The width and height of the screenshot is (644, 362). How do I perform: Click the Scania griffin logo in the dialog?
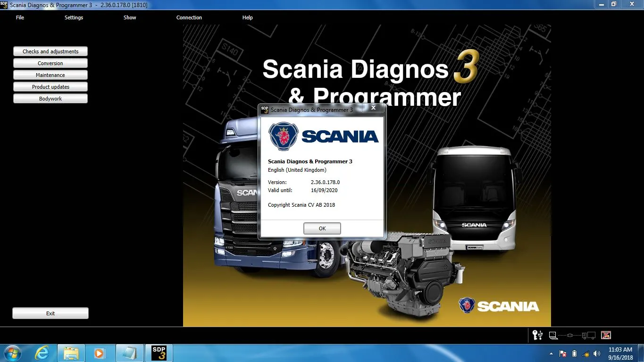coord(284,136)
